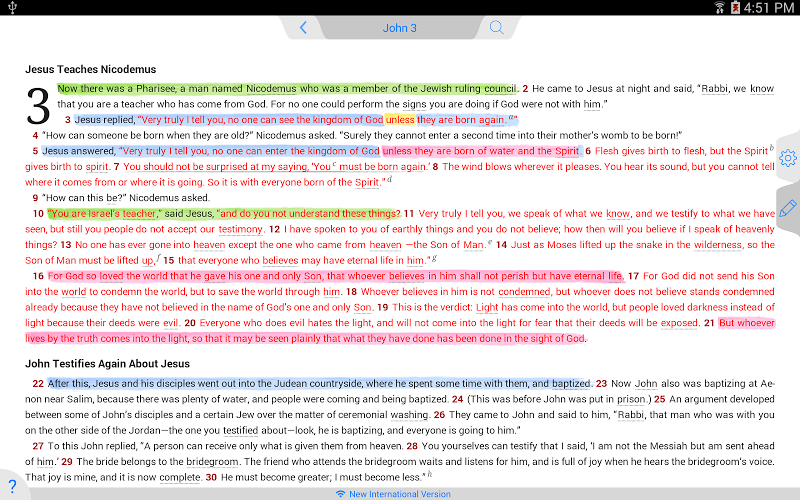Open the search magnifier icon
The image size is (800, 500).
pos(496,28)
